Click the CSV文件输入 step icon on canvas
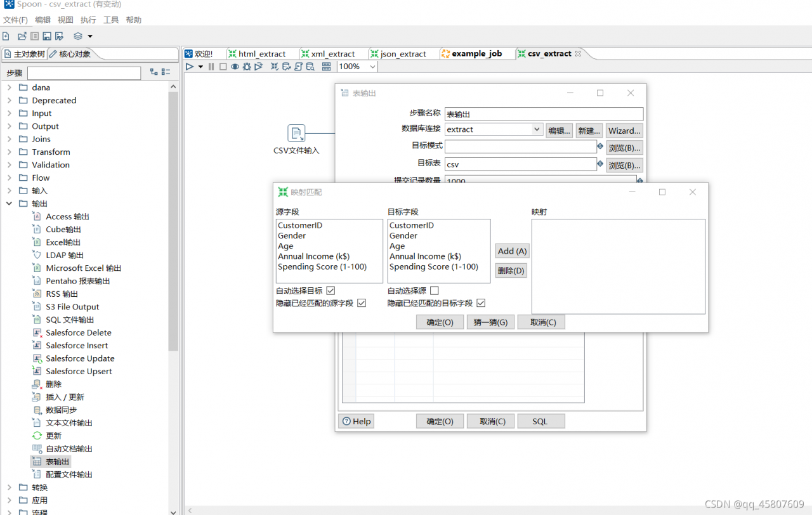Viewport: 812px width, 515px height. (296, 133)
